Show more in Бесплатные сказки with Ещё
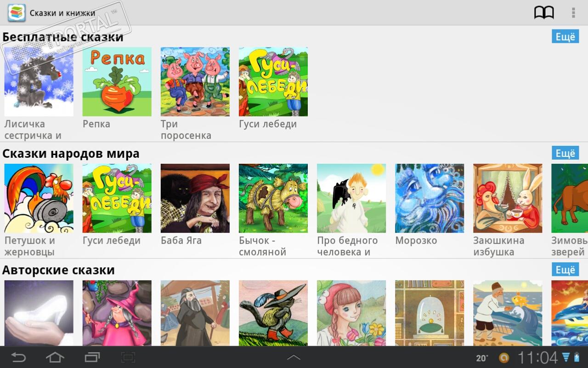Screen dimensions: 588x368 [565, 36]
